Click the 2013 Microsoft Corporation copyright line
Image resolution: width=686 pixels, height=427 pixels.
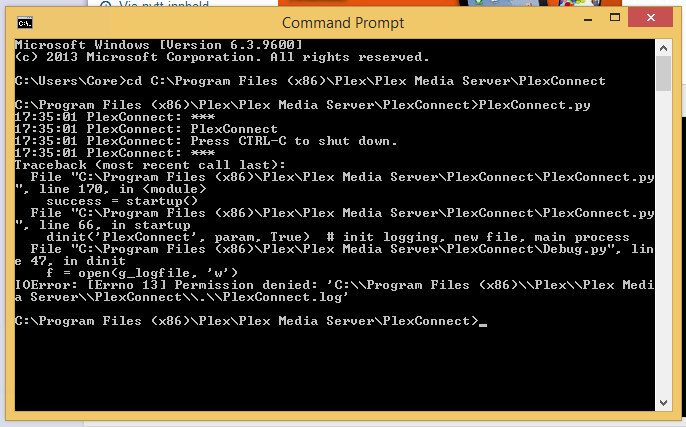[x=222, y=57]
